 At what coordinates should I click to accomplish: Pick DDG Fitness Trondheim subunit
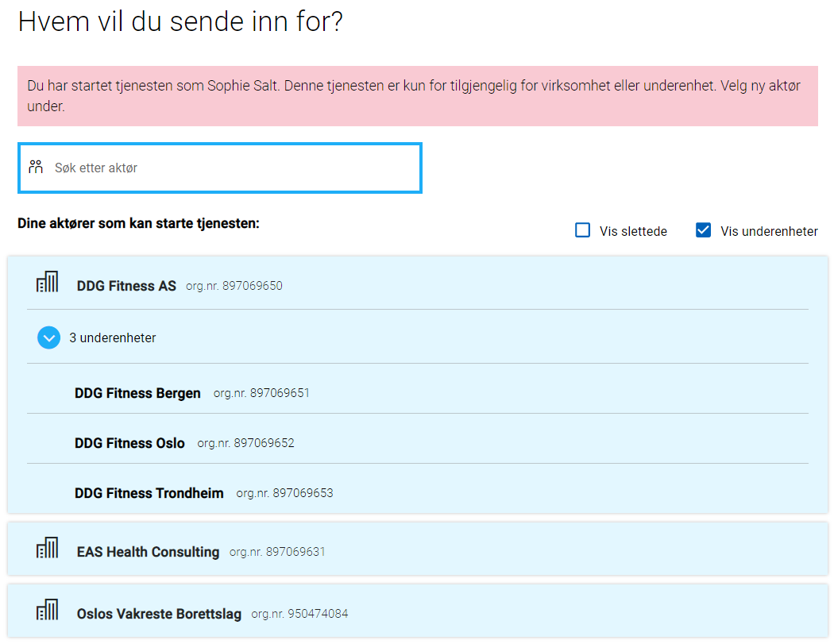[149, 493]
